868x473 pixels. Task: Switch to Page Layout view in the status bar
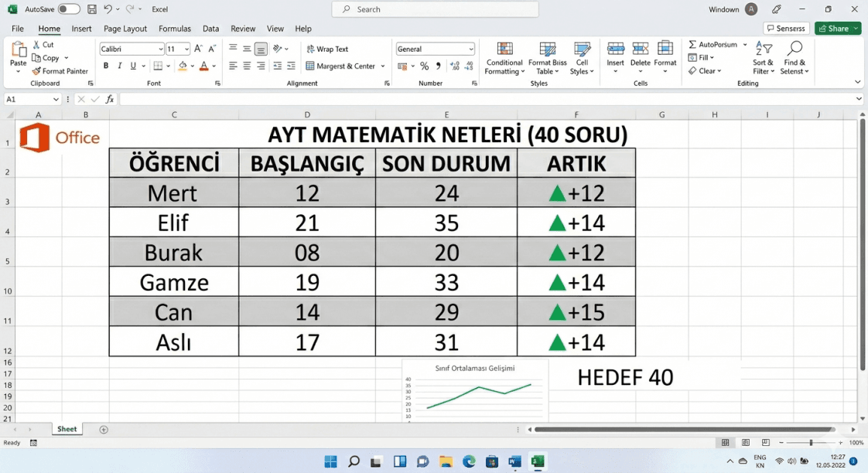[746, 443]
